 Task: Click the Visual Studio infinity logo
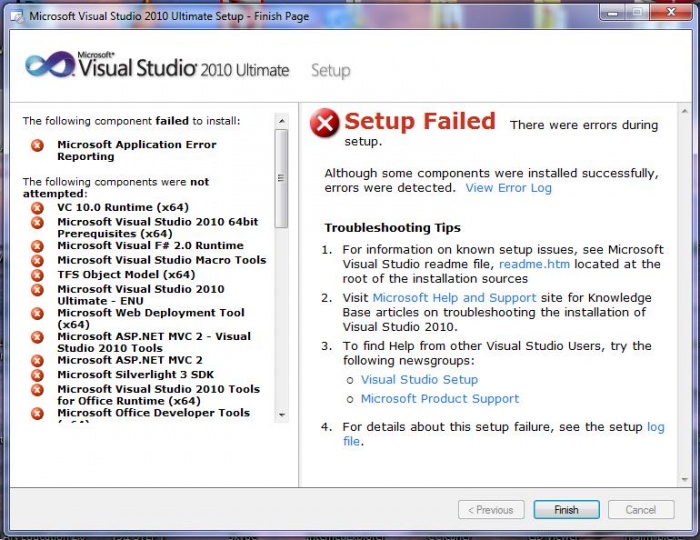(x=50, y=66)
